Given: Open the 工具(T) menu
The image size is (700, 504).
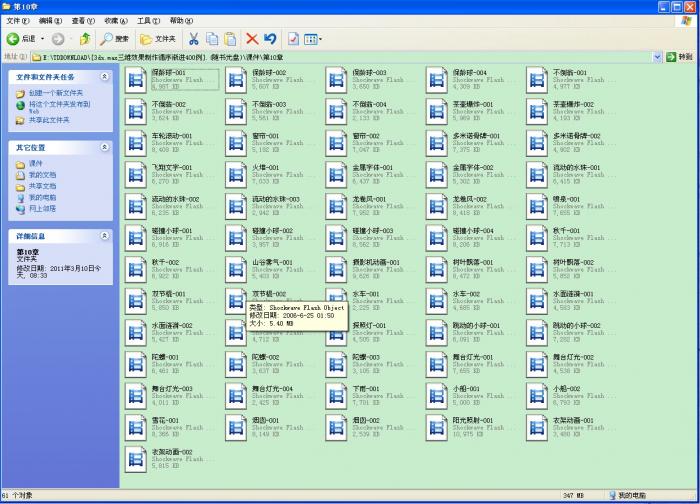Looking at the screenshot, I should coord(149,21).
